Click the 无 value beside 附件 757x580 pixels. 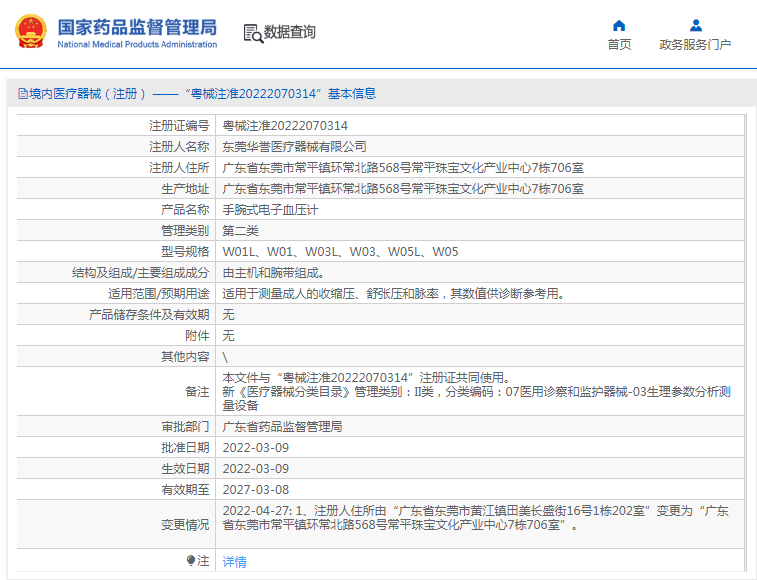pos(228,336)
